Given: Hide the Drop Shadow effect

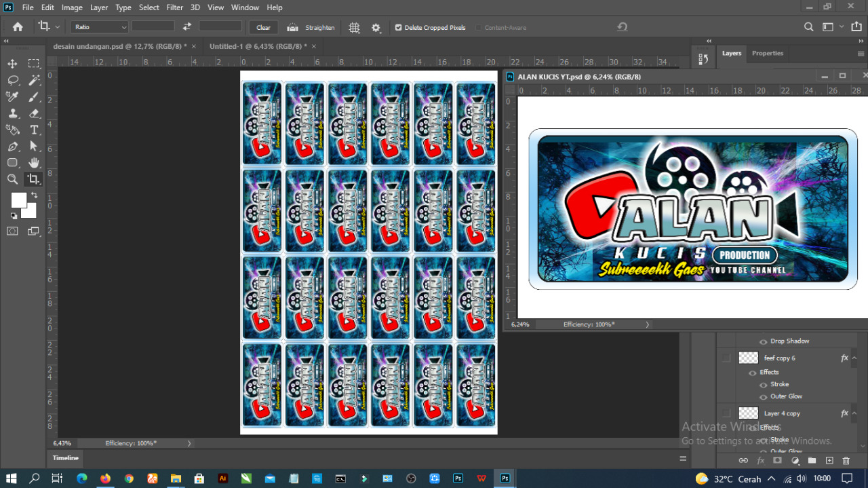Looking at the screenshot, I should pos(764,341).
